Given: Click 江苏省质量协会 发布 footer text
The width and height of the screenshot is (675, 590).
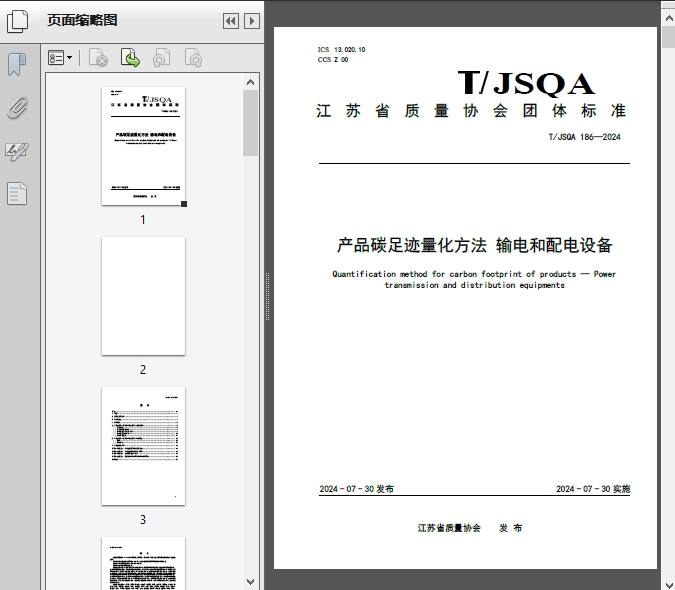Looking at the screenshot, I should (470, 528).
